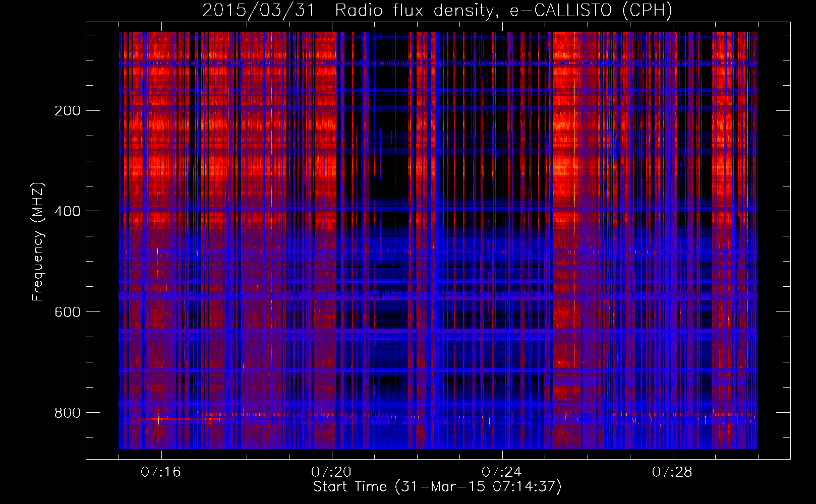Click the 07:28 time tick label
The image size is (816, 504).
pos(672,472)
